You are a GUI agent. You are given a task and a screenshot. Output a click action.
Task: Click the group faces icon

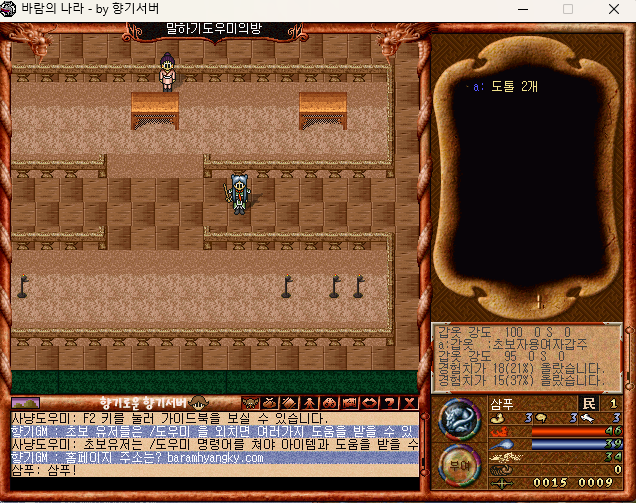pos(329,403)
